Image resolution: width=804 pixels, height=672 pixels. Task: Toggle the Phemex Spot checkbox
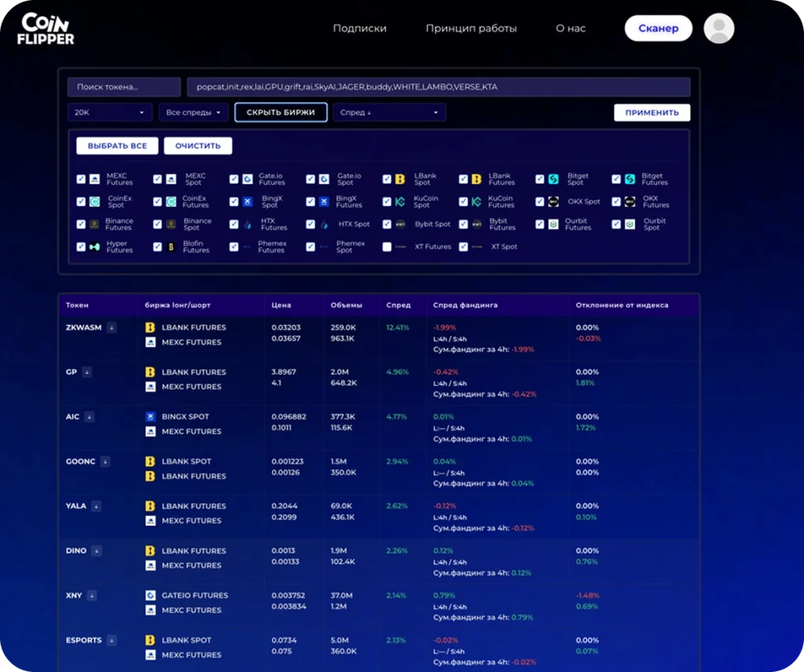[310, 247]
